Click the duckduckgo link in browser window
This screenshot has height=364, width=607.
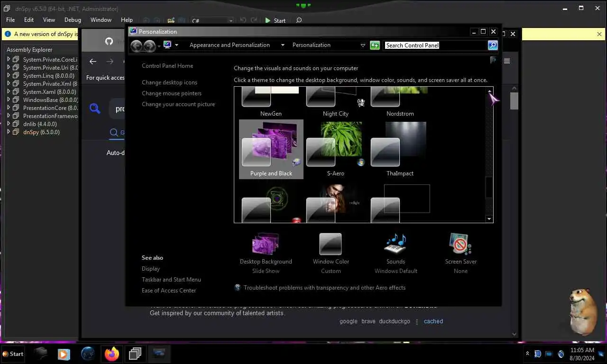point(395,321)
